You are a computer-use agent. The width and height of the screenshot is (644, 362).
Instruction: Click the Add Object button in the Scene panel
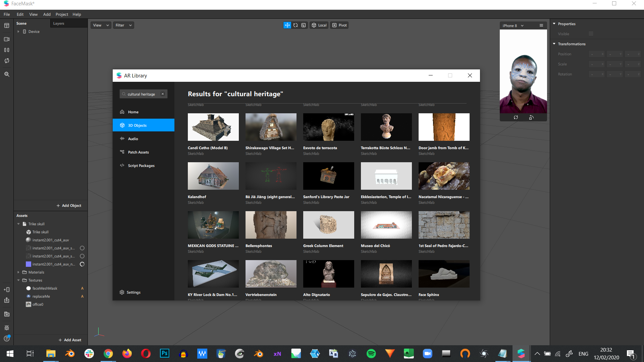(69, 205)
